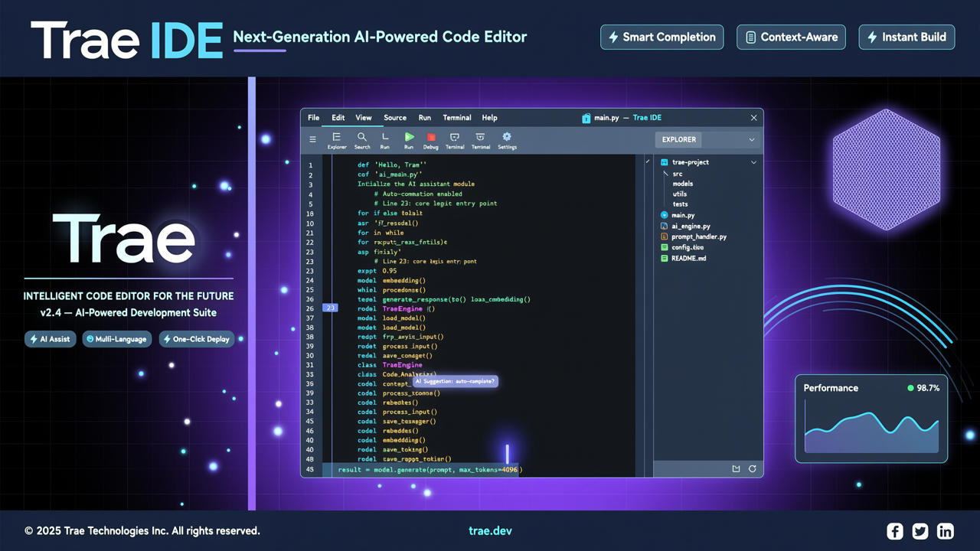Open the Facebook icon in the footer
The width and height of the screenshot is (980, 551).
[894, 531]
